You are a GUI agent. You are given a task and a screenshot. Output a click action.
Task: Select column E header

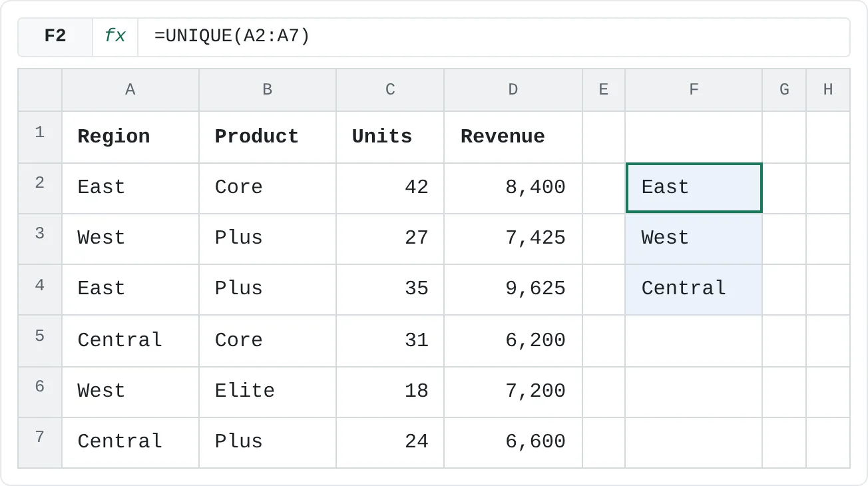click(x=604, y=89)
